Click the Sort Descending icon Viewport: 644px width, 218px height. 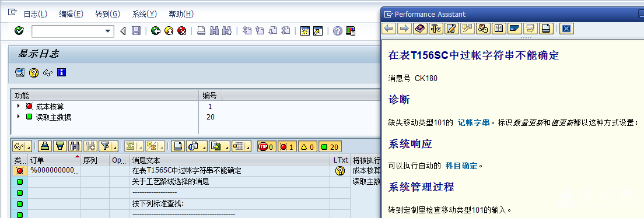coord(61,146)
